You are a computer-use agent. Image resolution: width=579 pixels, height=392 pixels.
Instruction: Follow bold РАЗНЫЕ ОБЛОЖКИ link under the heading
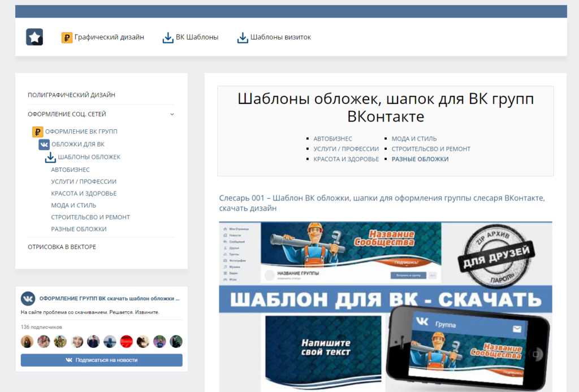(420, 159)
